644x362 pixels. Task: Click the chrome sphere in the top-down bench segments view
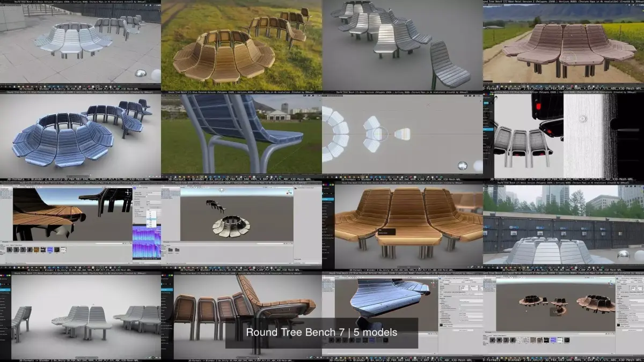click(462, 166)
